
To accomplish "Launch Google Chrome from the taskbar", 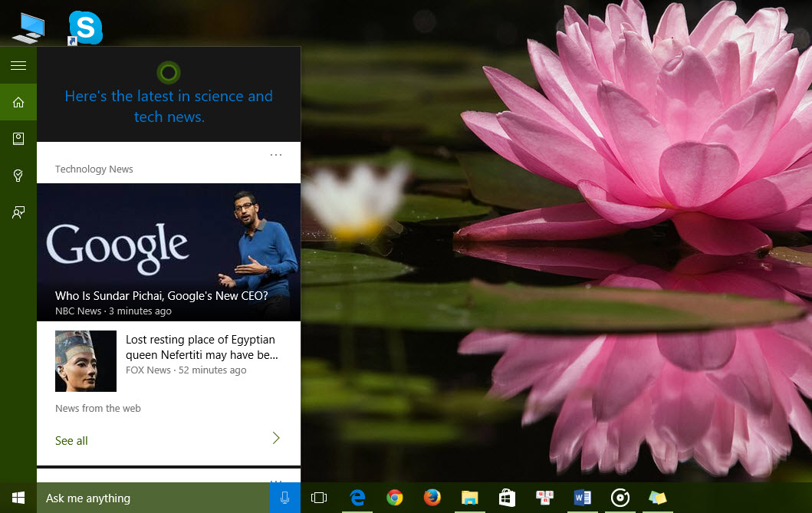I will (x=395, y=498).
